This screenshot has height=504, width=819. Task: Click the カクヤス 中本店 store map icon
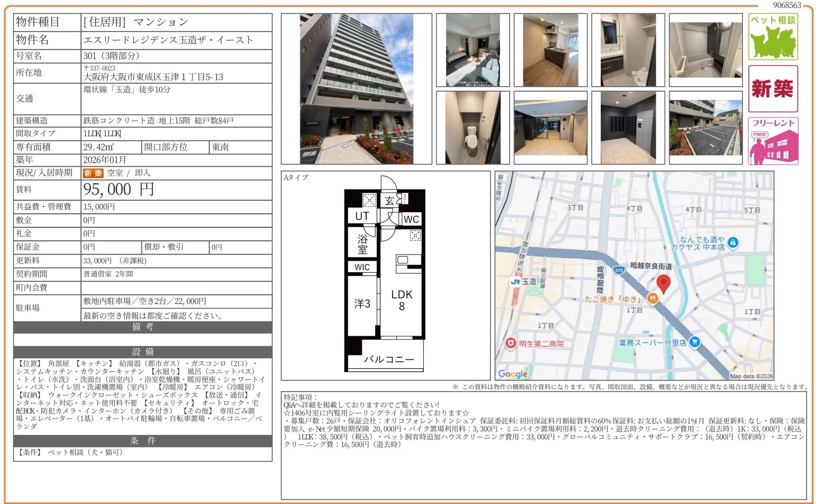(733, 242)
